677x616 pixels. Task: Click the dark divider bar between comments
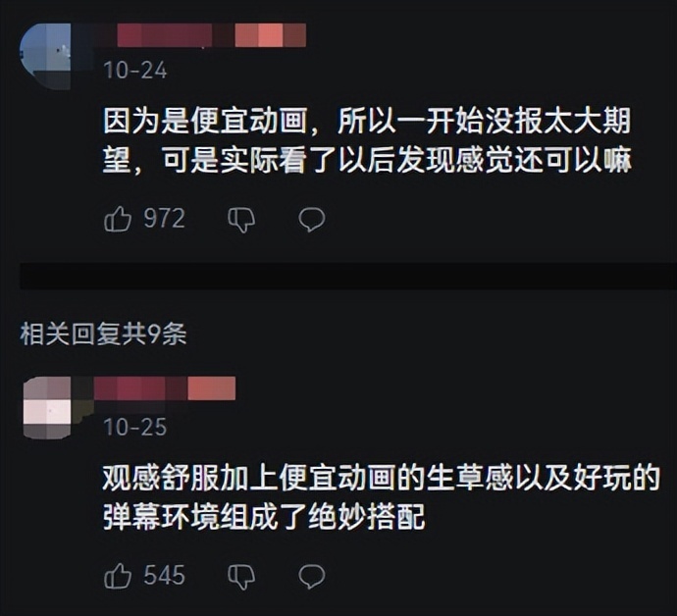point(348,276)
